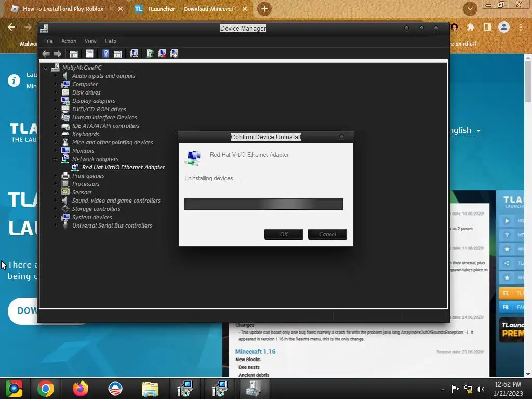532x399 pixels.
Task: Click the Disable device toolbar icon with down arrow
Action: 174,54
